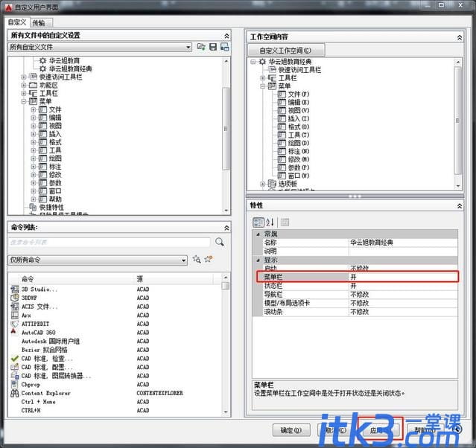Switch to the 自定义 tab
476x448 pixels.
[17, 22]
